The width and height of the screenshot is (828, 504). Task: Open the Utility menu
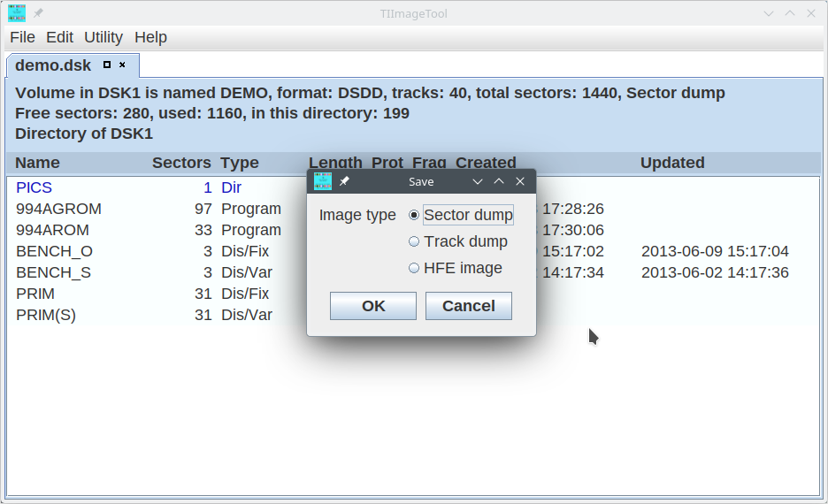pyautogui.click(x=103, y=37)
